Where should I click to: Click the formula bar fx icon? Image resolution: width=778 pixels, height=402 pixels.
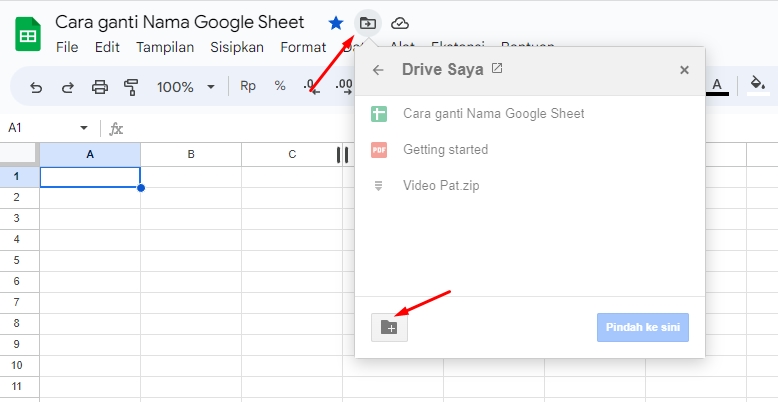pyautogui.click(x=116, y=129)
